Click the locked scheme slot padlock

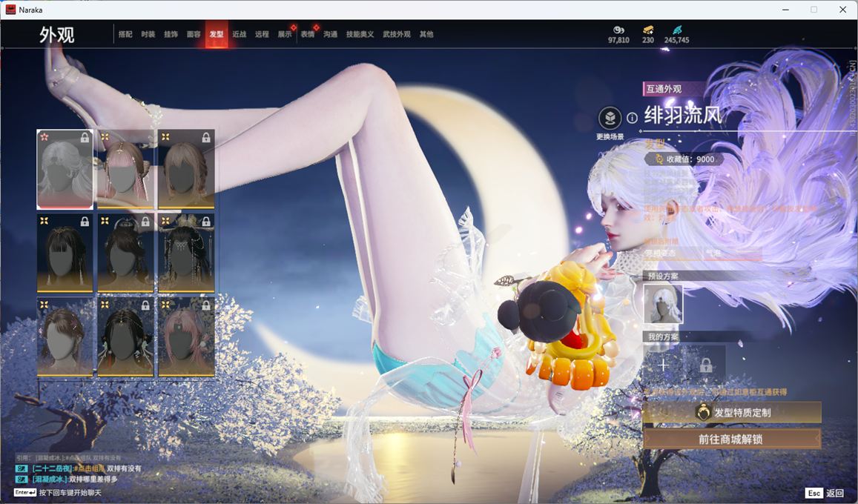point(705,365)
